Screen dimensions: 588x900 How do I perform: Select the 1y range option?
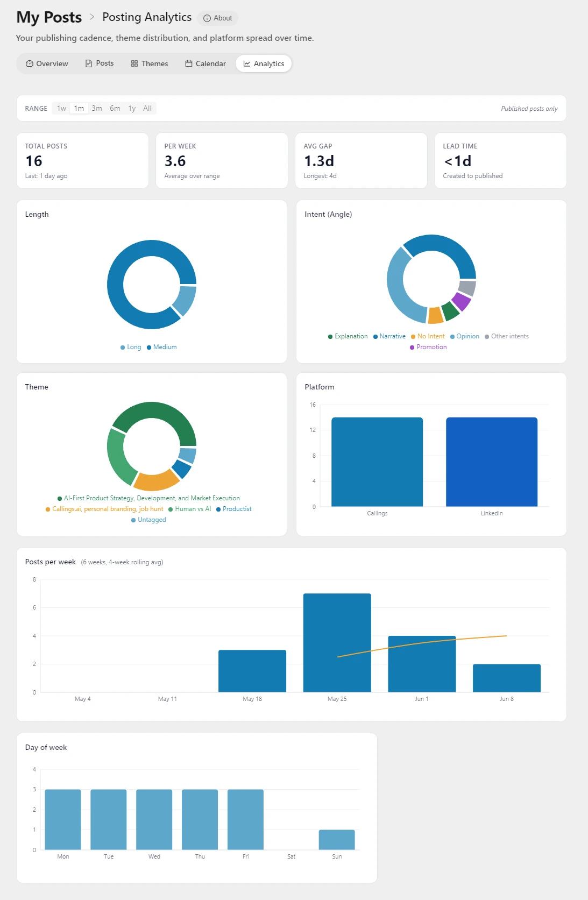(132, 108)
